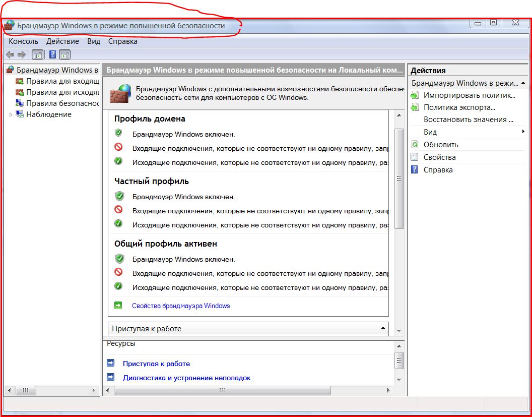Click the properties icon next to Свойства

pos(415,157)
